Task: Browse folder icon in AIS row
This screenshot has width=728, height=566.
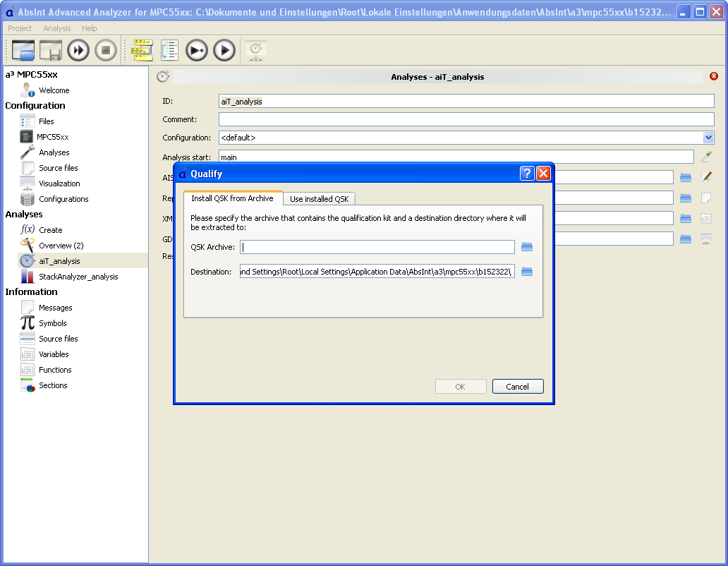Action: coord(685,177)
